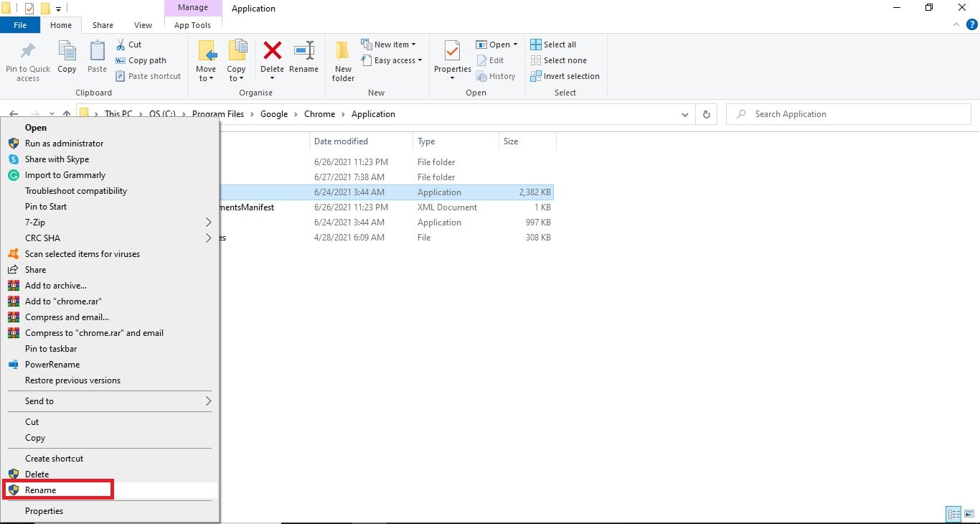Click Google in the address breadcrumb
This screenshot has width=980, height=524.
274,114
